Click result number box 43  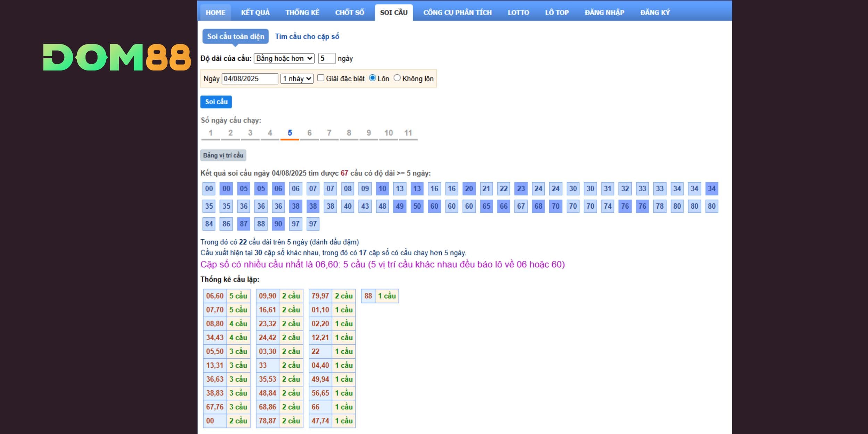pyautogui.click(x=365, y=206)
